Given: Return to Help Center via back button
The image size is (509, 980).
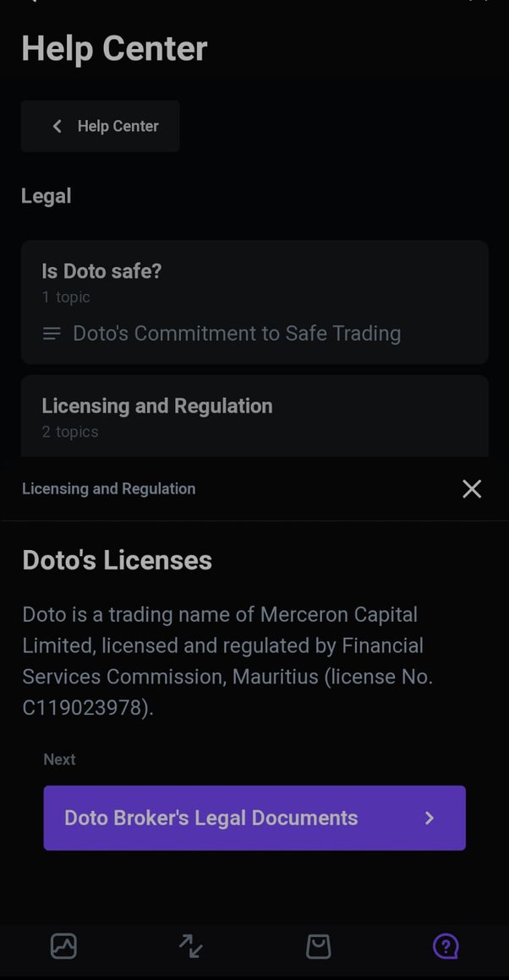Looking at the screenshot, I should pos(100,126).
